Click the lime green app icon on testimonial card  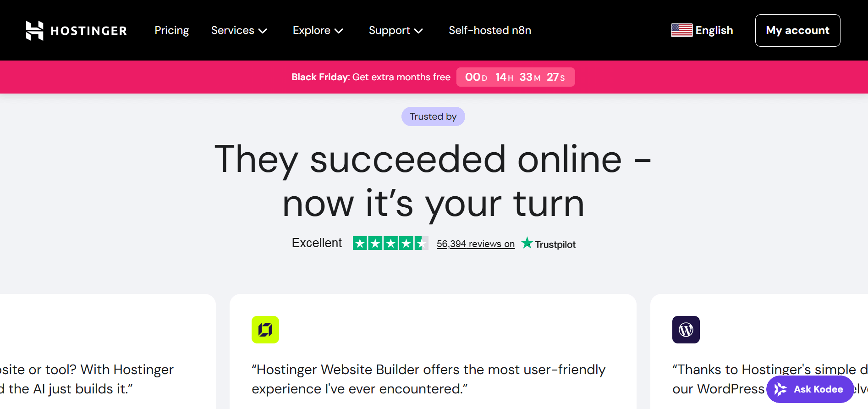265,330
